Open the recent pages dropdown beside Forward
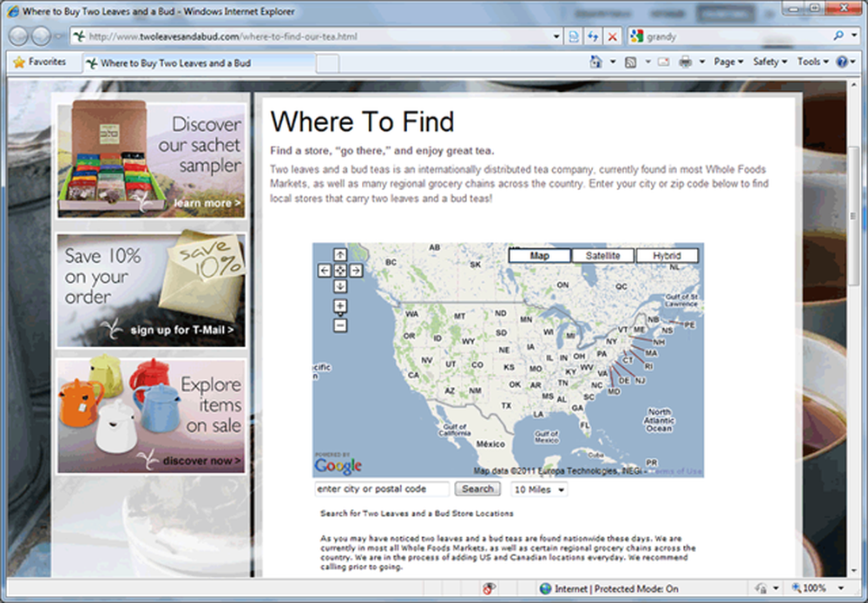 coord(59,36)
